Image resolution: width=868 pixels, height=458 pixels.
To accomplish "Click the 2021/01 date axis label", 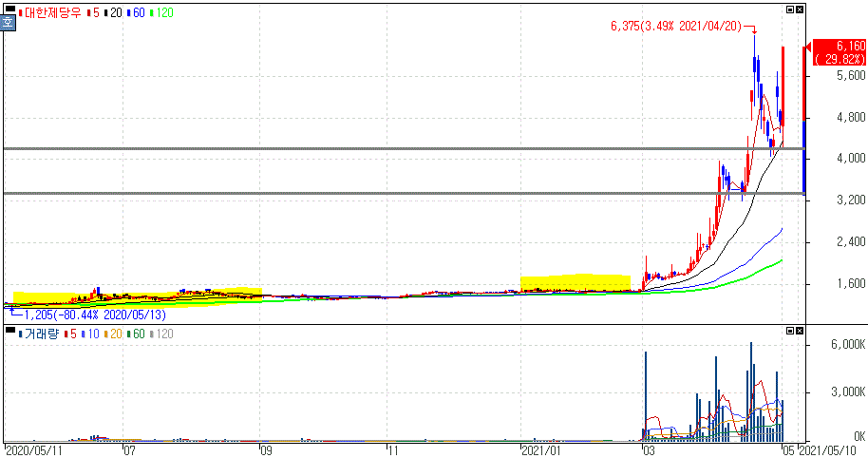I will [x=541, y=450].
